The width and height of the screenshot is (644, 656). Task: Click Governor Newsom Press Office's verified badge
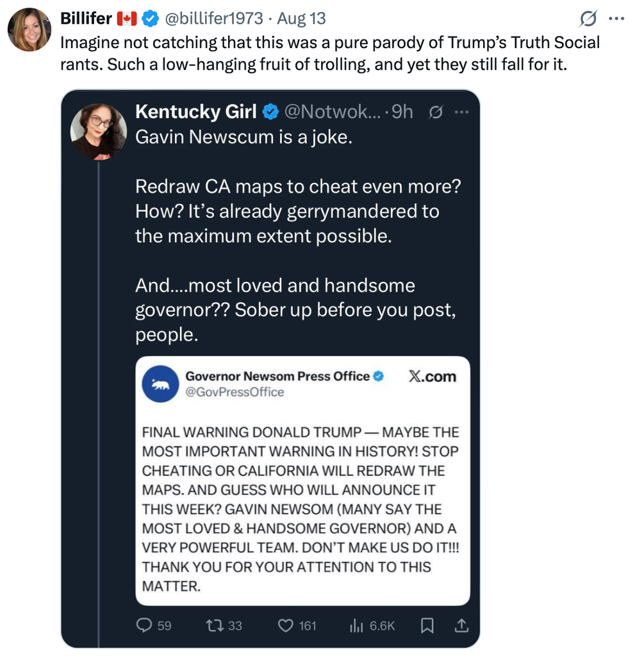tap(379, 376)
